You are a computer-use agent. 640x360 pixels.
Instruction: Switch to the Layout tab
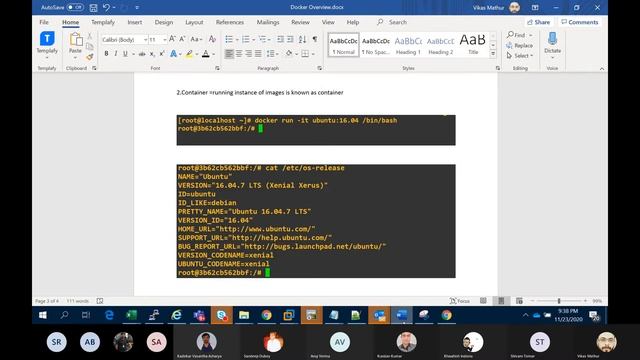pyautogui.click(x=194, y=22)
